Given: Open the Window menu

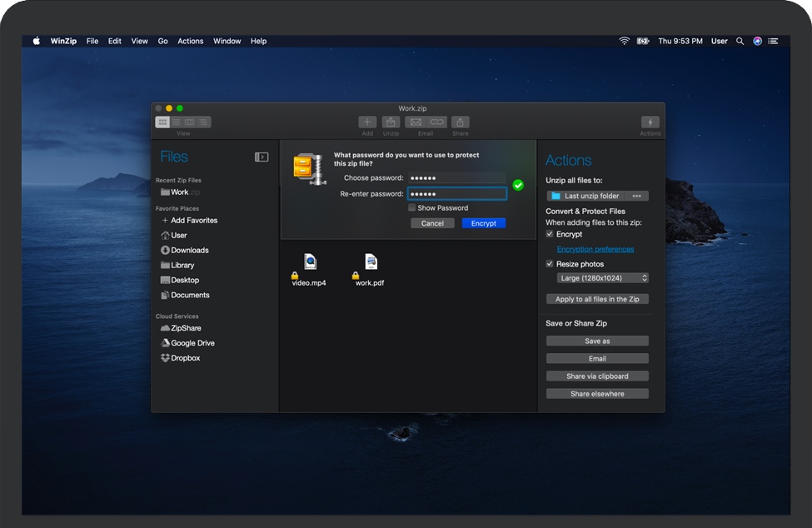Looking at the screenshot, I should [227, 41].
